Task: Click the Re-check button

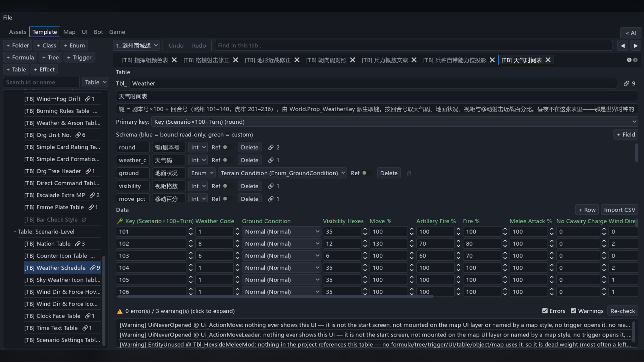Action: (x=623, y=311)
